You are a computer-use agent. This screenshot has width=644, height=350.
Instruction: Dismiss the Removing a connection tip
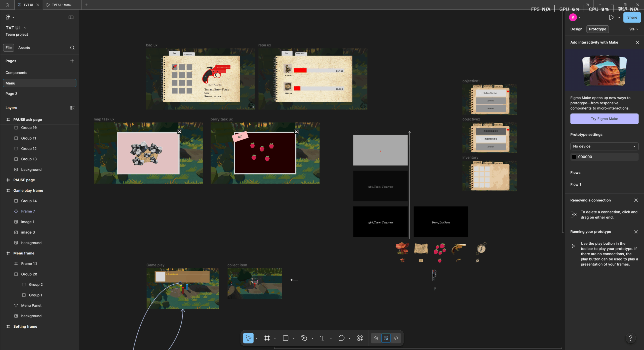636,200
